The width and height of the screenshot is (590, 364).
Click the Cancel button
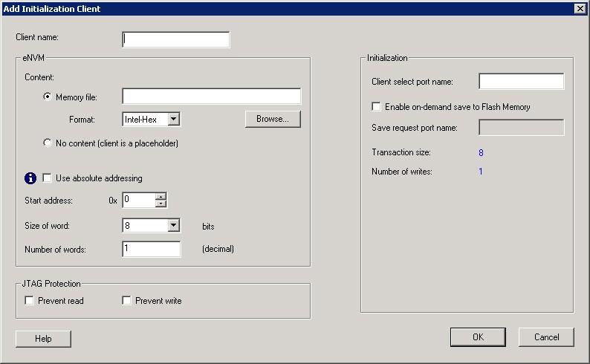point(546,337)
